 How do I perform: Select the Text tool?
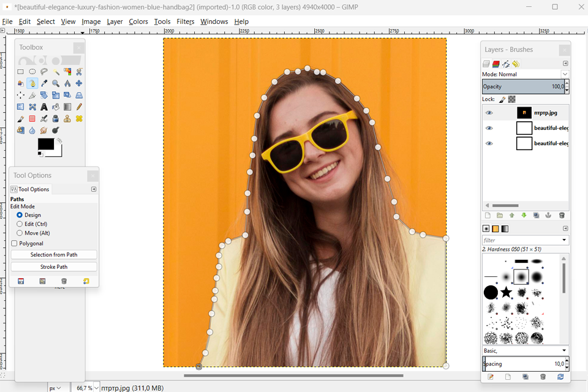tap(44, 107)
